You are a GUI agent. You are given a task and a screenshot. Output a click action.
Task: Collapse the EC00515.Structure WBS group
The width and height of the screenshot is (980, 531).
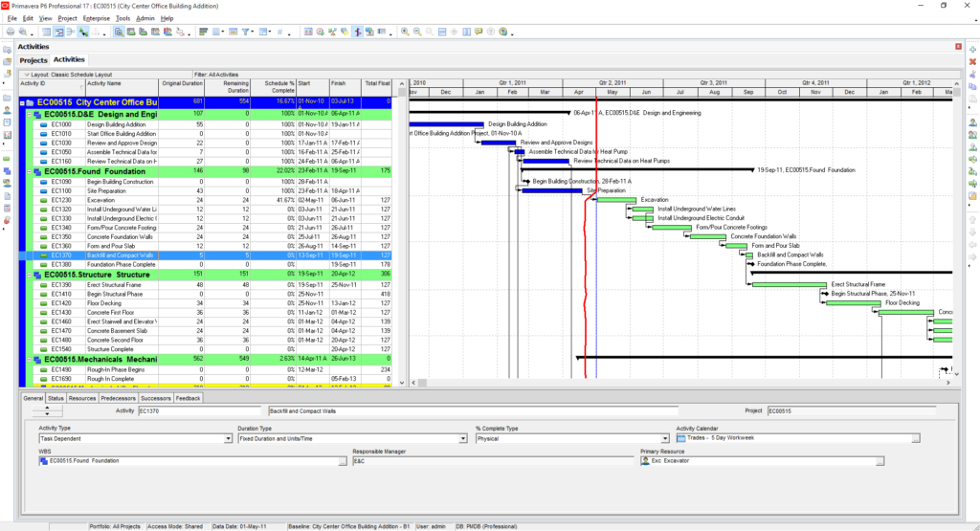pos(28,275)
